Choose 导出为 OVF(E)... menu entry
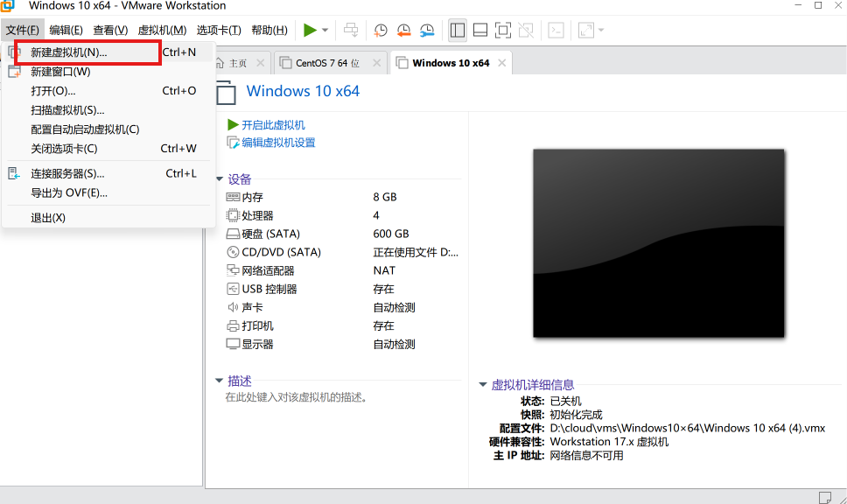The width and height of the screenshot is (847, 504). 108,192
